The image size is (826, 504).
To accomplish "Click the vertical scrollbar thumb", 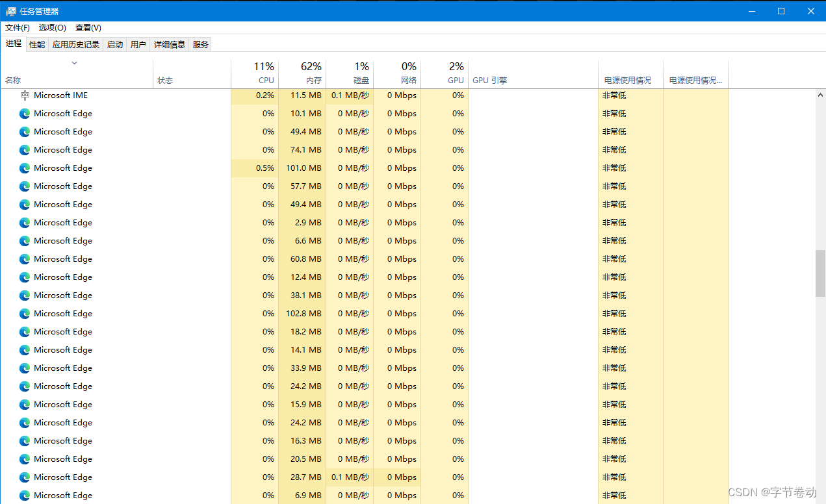I will (820, 273).
